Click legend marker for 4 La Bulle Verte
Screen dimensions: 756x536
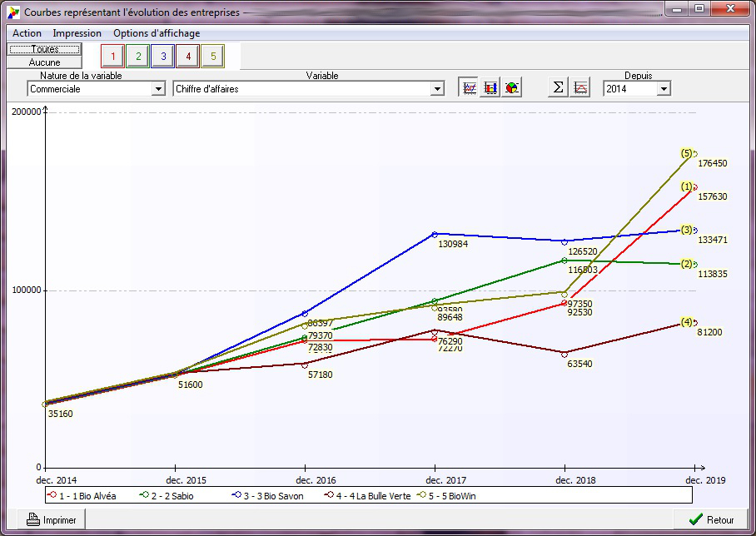[330, 494]
